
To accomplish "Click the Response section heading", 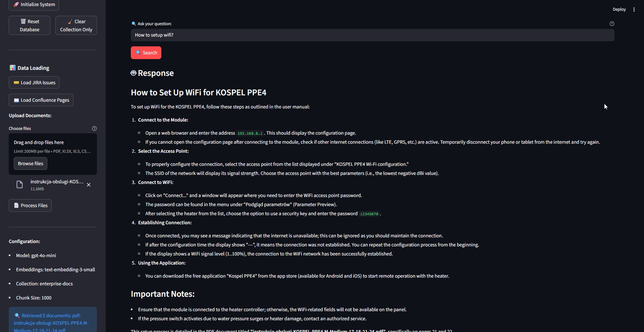I will [156, 73].
